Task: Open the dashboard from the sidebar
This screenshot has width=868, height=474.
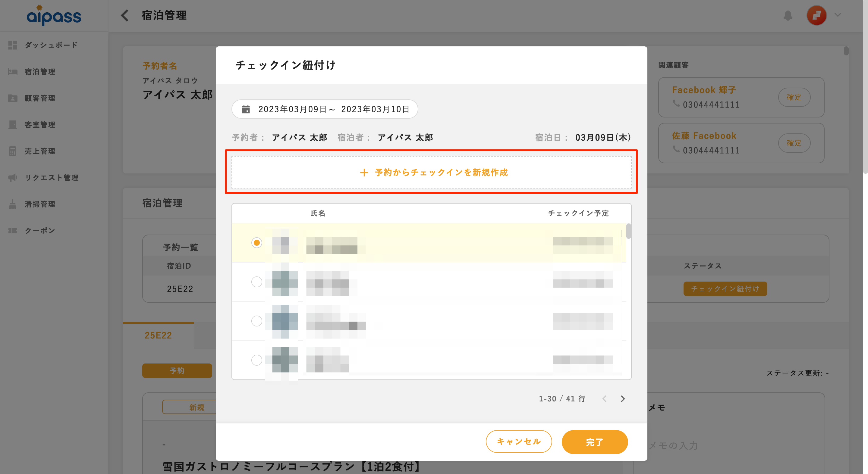Action: (x=13, y=45)
